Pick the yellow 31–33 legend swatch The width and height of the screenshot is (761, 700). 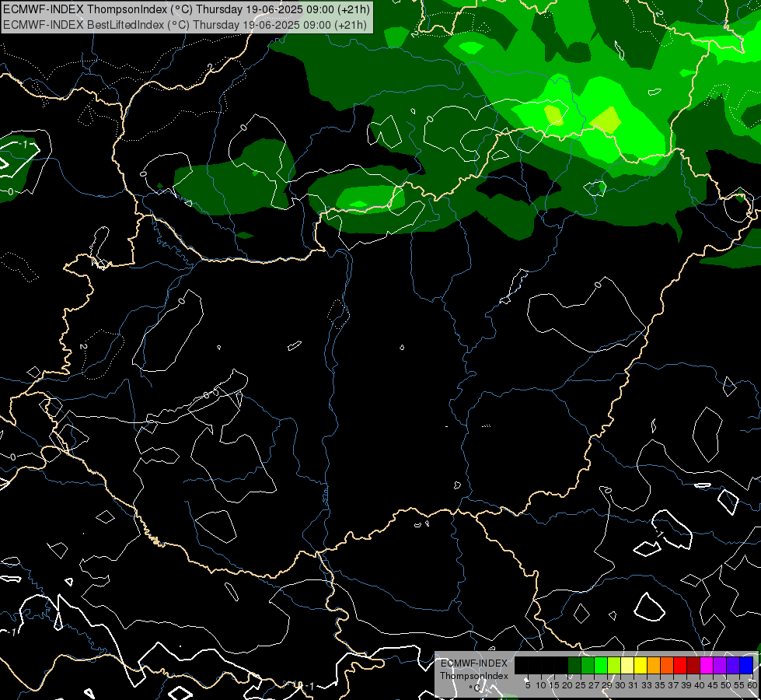pos(641,665)
